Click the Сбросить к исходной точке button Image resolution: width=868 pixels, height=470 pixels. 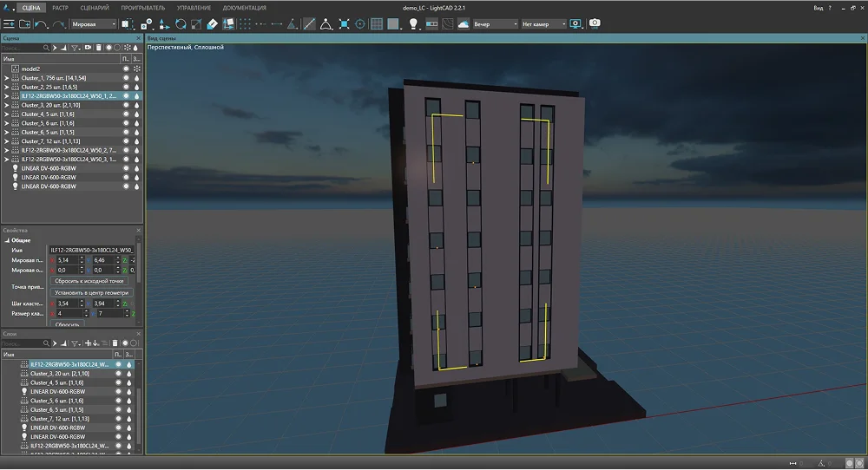click(89, 282)
